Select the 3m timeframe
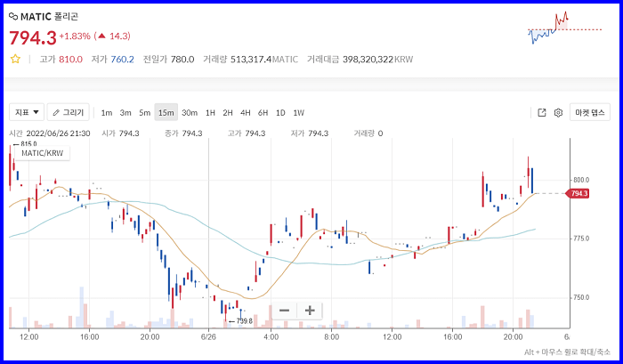 coord(125,113)
